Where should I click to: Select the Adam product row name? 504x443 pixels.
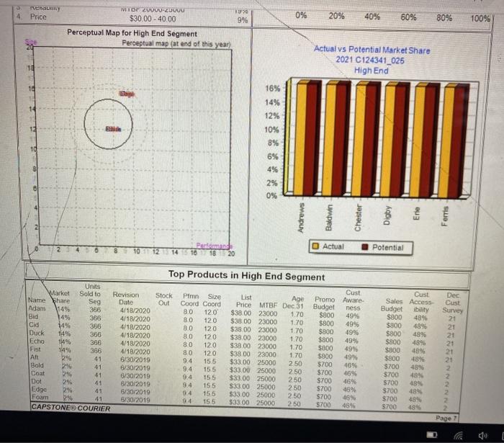pos(37,308)
